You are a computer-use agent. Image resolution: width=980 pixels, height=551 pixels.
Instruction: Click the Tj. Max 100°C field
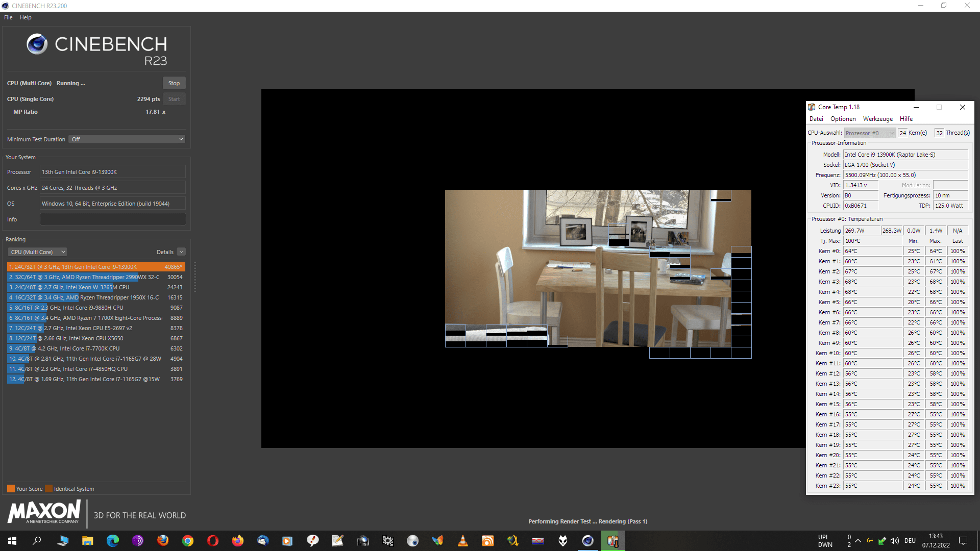click(872, 241)
